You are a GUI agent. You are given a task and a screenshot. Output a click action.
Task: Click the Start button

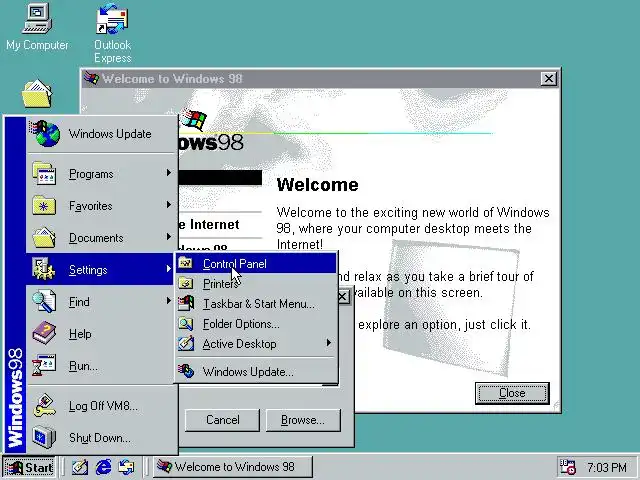coord(29,467)
